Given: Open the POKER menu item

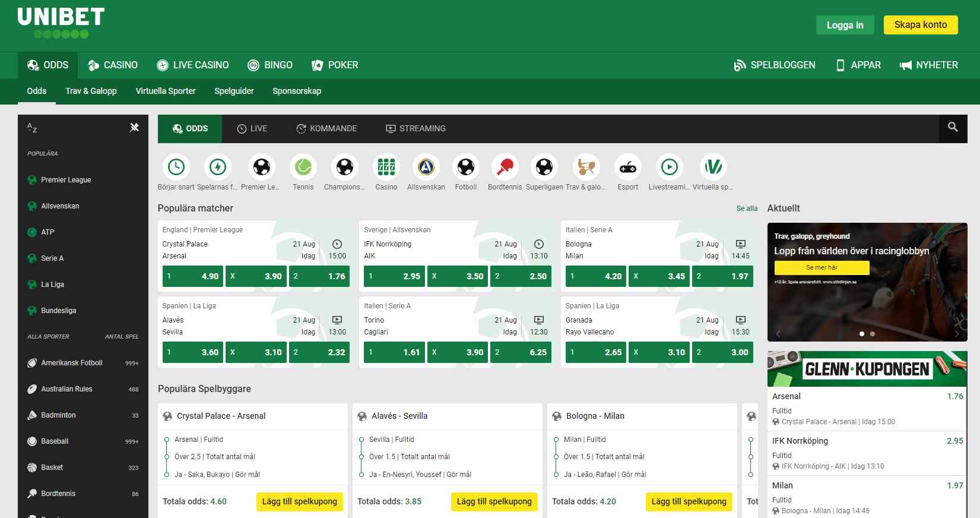Looking at the screenshot, I should (335, 65).
